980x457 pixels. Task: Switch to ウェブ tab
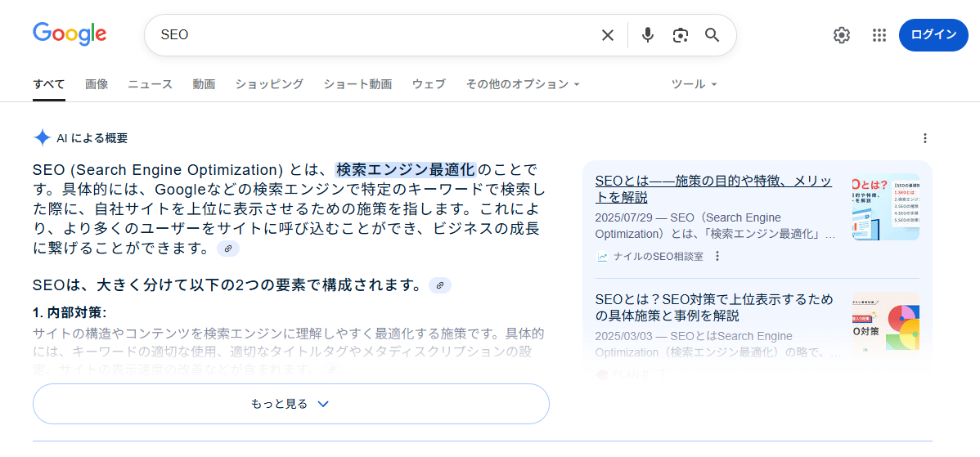click(429, 83)
